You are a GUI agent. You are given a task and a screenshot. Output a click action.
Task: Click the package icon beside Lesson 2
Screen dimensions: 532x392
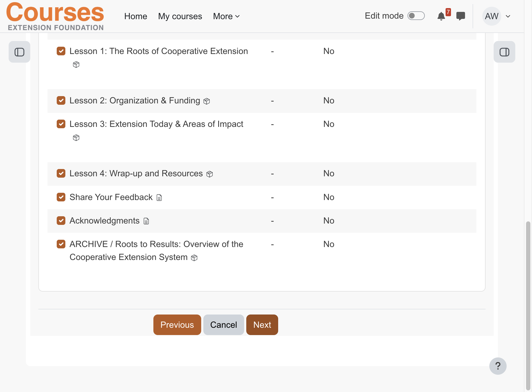[x=207, y=101]
